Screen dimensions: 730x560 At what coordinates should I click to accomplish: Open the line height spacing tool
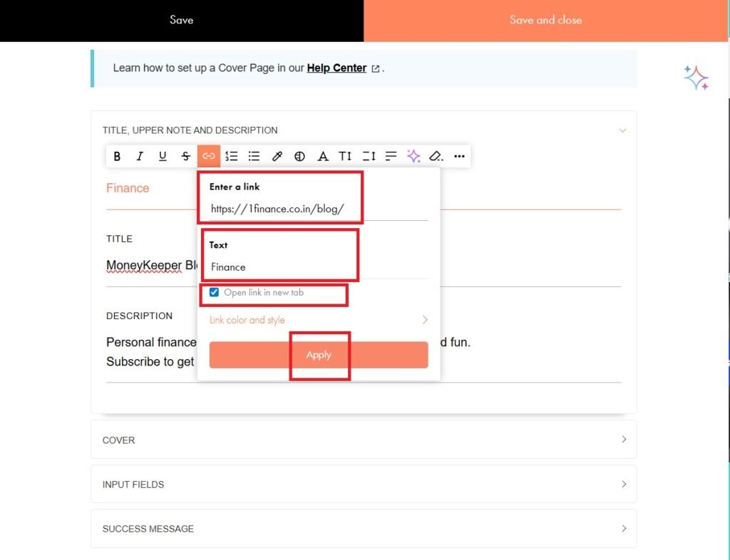369,156
